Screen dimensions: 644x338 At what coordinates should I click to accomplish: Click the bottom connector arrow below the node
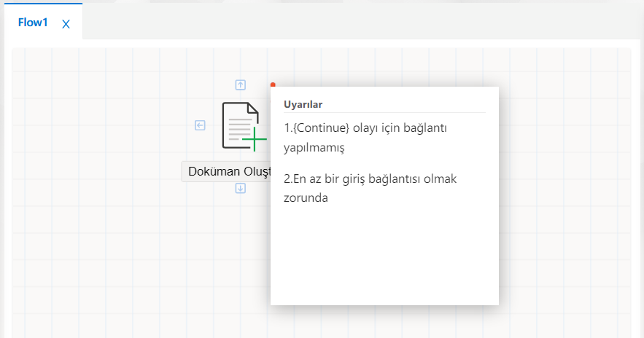pyautogui.click(x=240, y=189)
